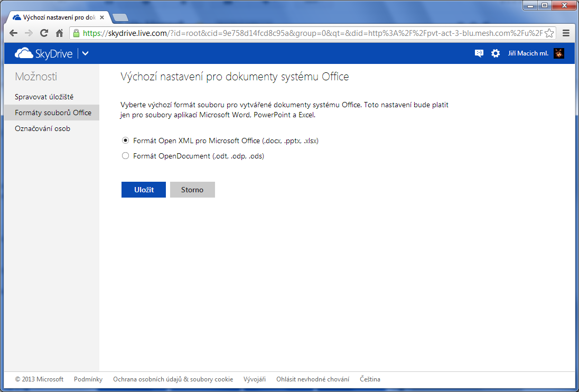Click the Uložit button
This screenshot has height=392, width=579.
coord(144,190)
